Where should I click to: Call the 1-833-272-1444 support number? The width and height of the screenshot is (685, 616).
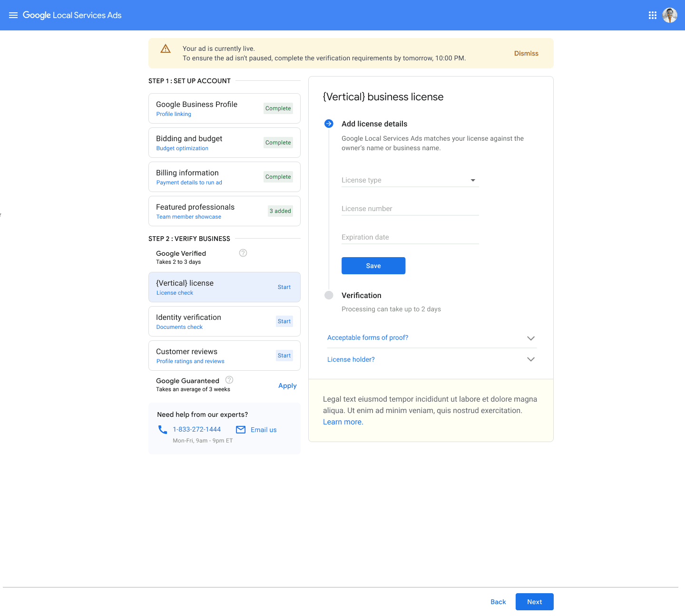click(197, 430)
